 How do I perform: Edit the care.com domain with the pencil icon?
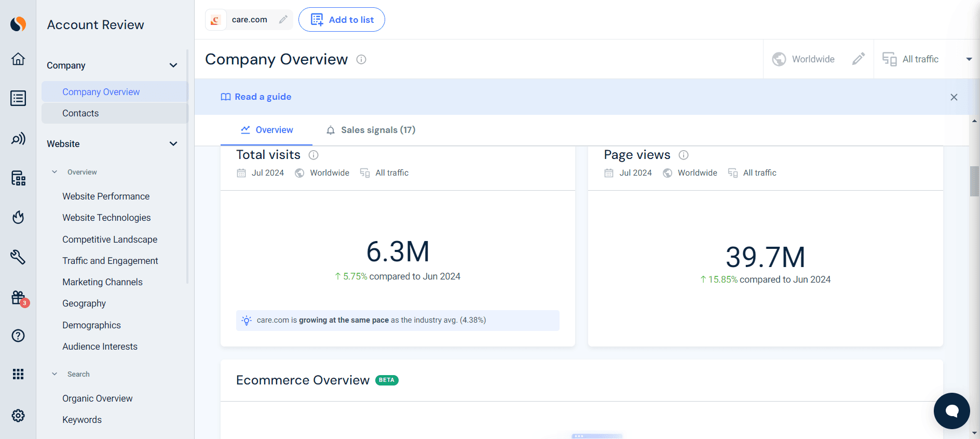coord(283,20)
